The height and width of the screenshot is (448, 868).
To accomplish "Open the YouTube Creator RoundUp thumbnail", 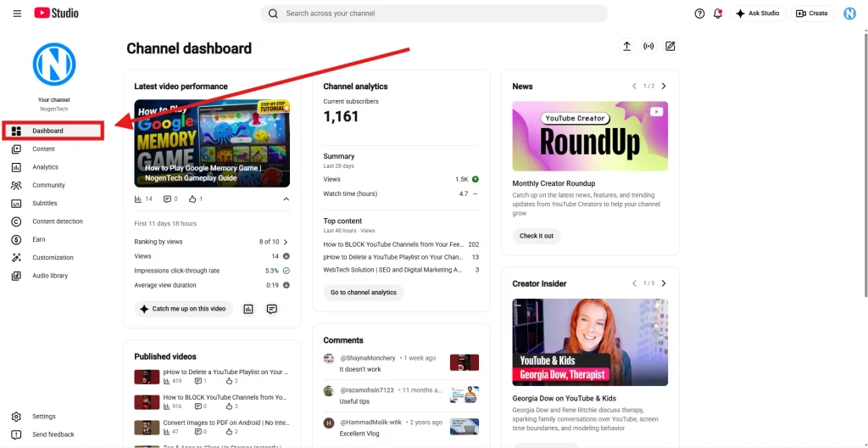I will tap(590, 137).
